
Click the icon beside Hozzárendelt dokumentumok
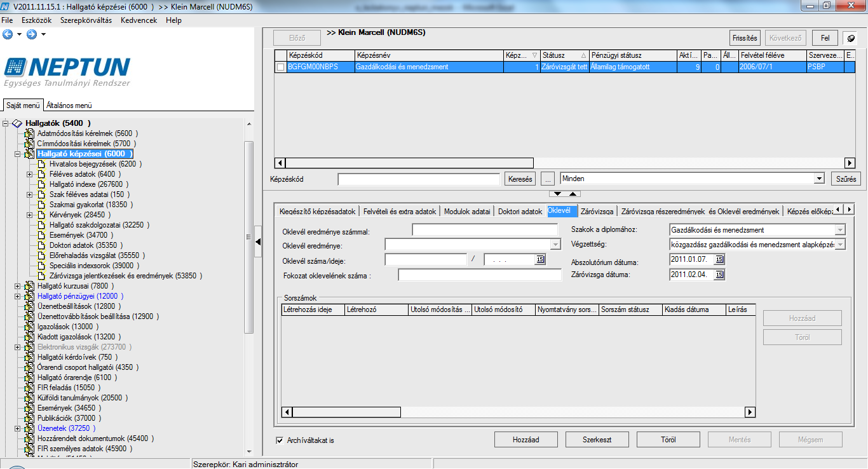click(x=29, y=438)
